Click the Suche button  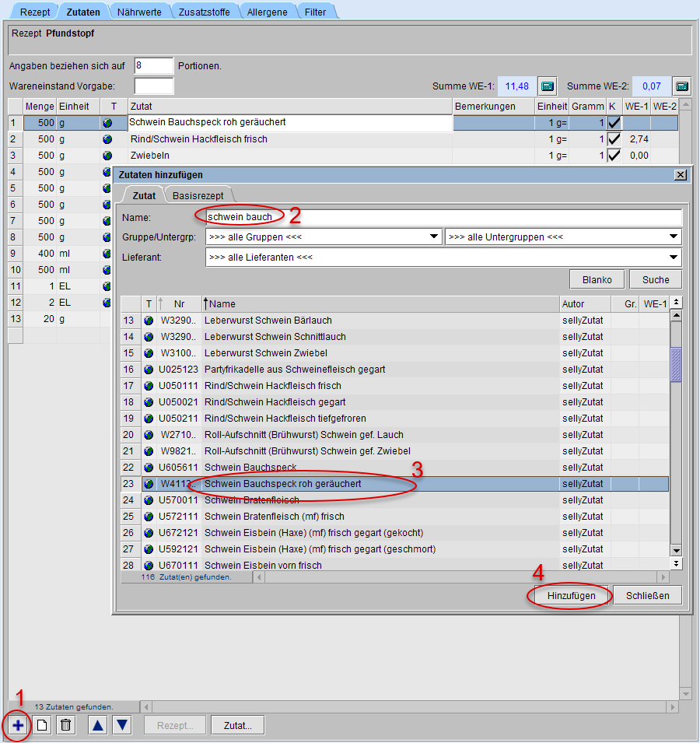pyautogui.click(x=656, y=280)
